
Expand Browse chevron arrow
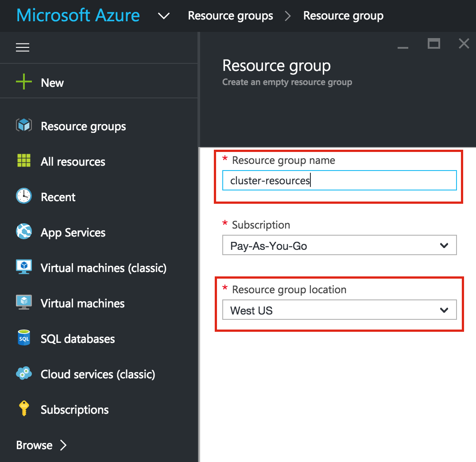coord(63,445)
